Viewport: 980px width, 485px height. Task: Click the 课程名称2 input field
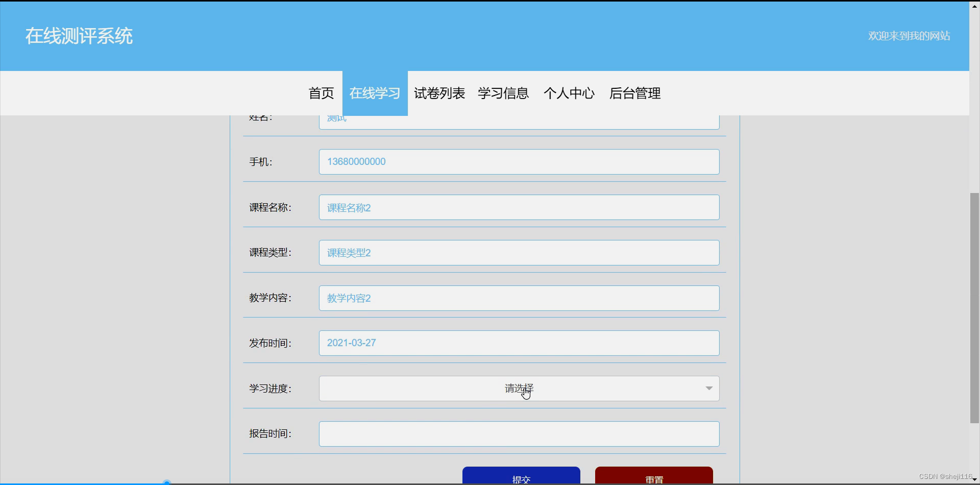point(519,207)
